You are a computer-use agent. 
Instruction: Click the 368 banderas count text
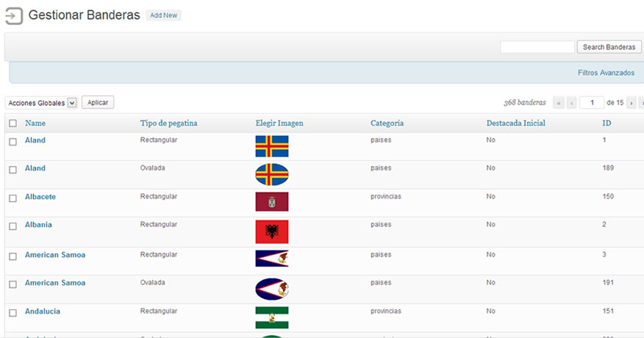point(525,103)
